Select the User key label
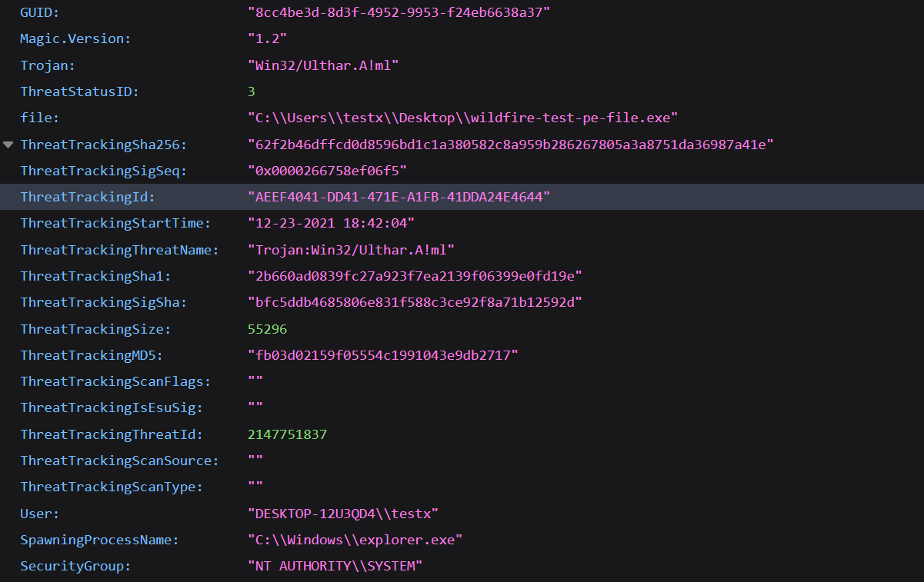The width and height of the screenshot is (924, 582). pos(40,514)
